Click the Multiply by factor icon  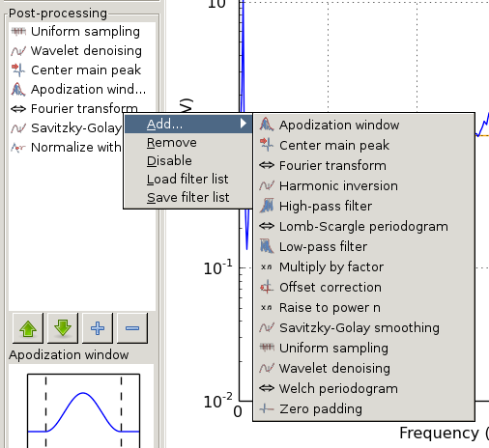(267, 266)
